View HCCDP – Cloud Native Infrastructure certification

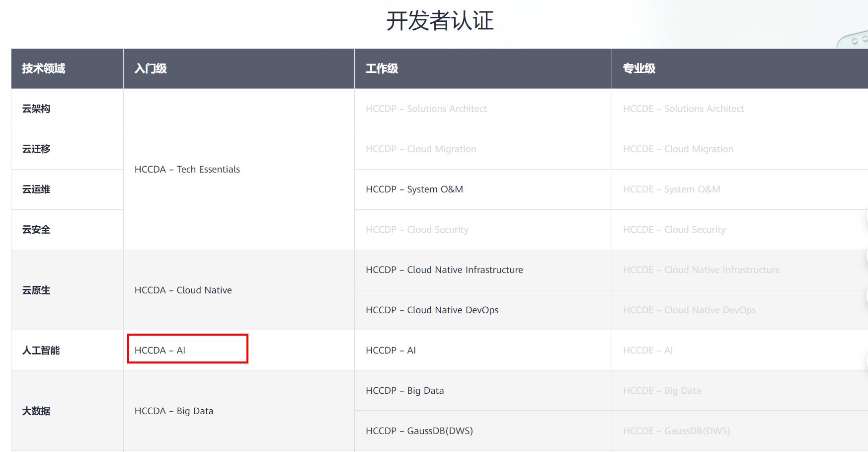click(x=444, y=270)
